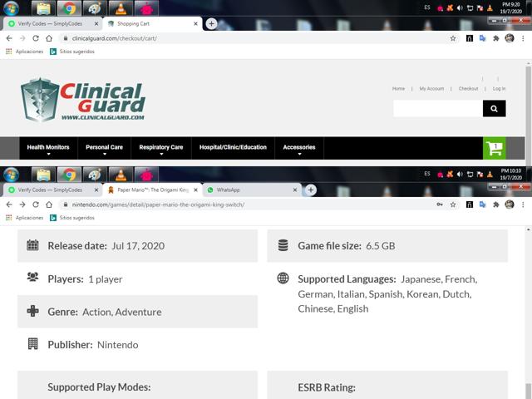Open File Explorer on the taskbar above the Nintendo window
This screenshot has width=532, height=399.
tap(43, 175)
